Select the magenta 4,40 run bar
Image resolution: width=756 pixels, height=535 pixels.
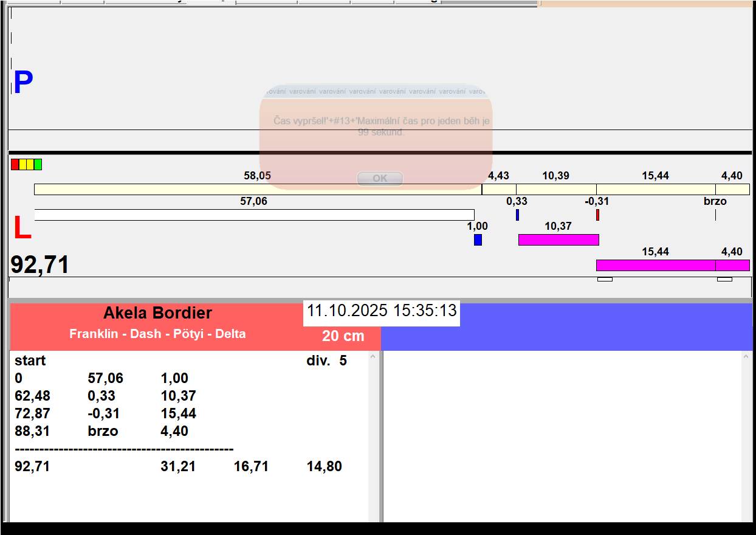[x=732, y=265]
